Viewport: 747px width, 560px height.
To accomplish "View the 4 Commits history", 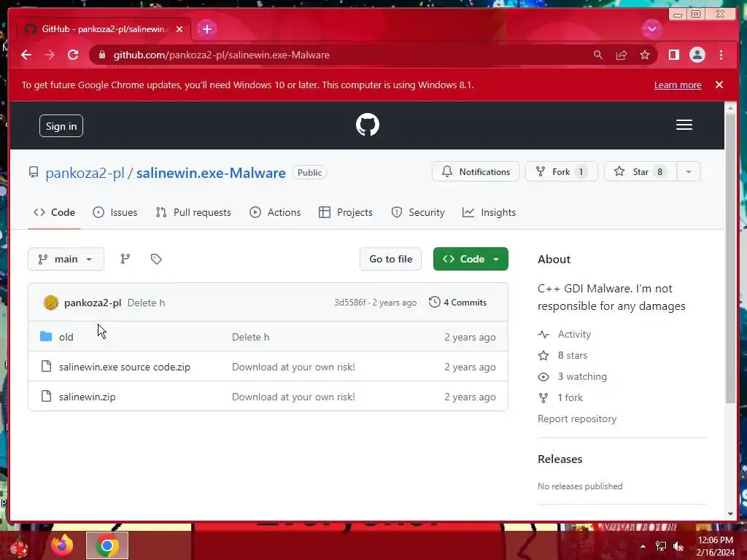I will 458,303.
